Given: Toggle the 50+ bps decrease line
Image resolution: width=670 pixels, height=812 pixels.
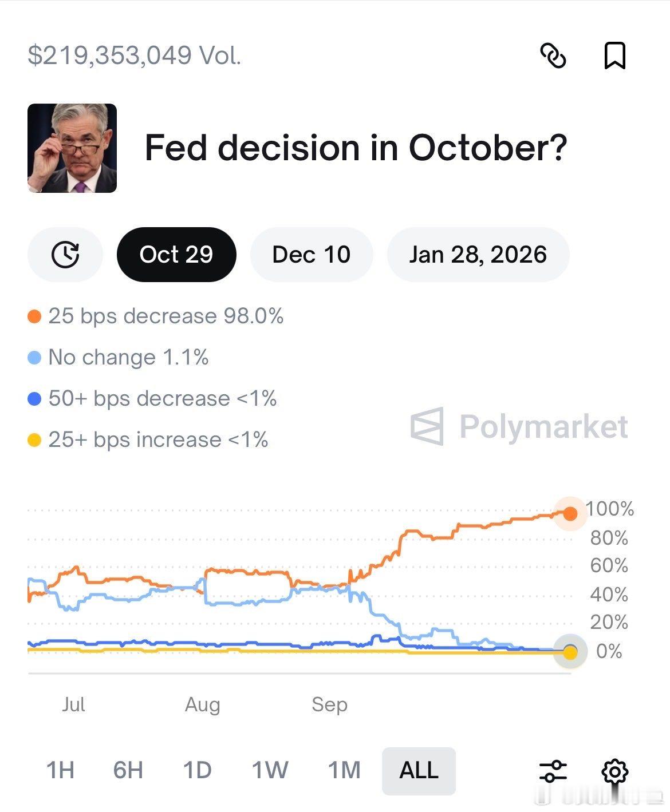Looking at the screenshot, I should pos(162,398).
